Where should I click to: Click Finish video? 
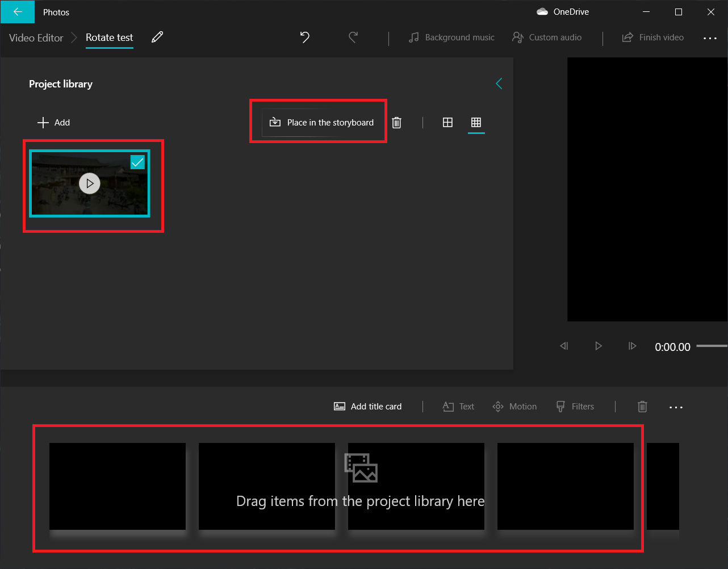[x=652, y=37]
